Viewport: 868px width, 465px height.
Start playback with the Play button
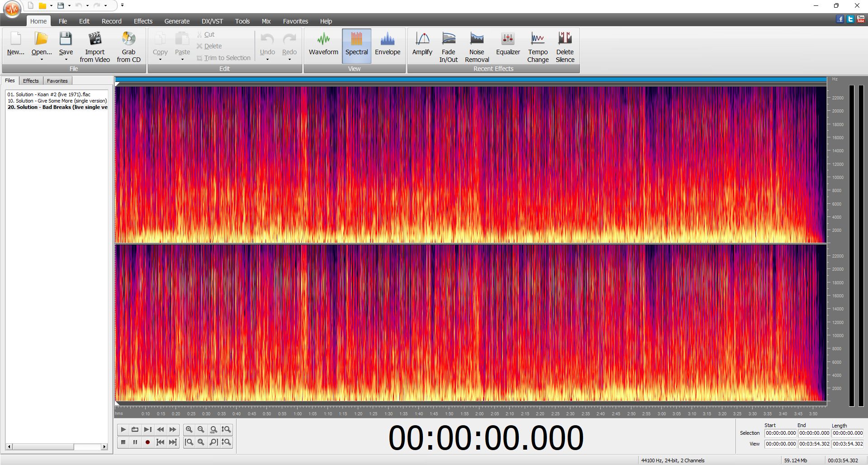point(123,429)
